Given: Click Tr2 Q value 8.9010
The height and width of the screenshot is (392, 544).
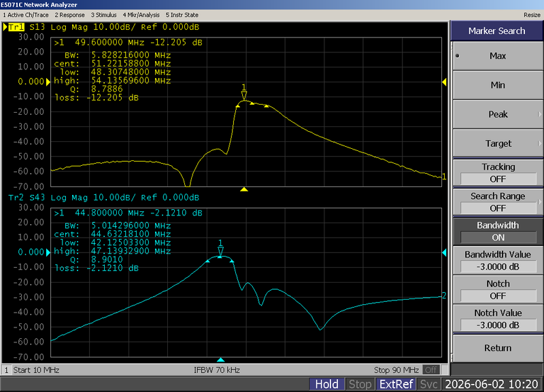Looking at the screenshot, I should coord(107,260).
